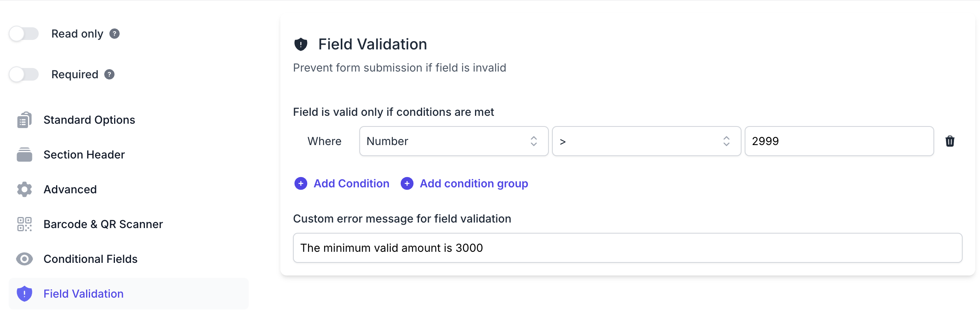Click the custom error message input field

pos(627,248)
